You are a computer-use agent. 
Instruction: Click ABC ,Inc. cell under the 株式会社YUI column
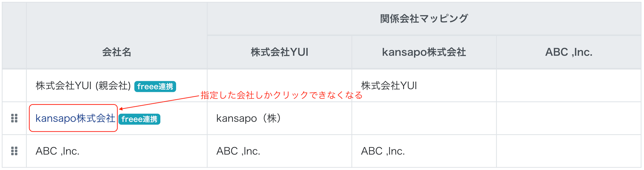click(x=238, y=151)
